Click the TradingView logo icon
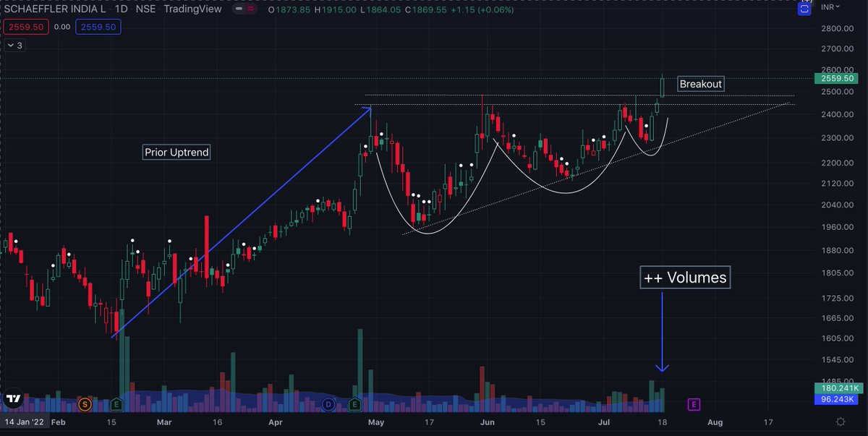 point(12,398)
